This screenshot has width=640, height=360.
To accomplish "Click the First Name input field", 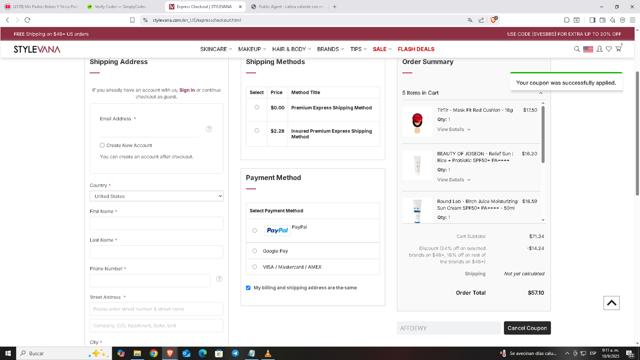I will point(156,223).
